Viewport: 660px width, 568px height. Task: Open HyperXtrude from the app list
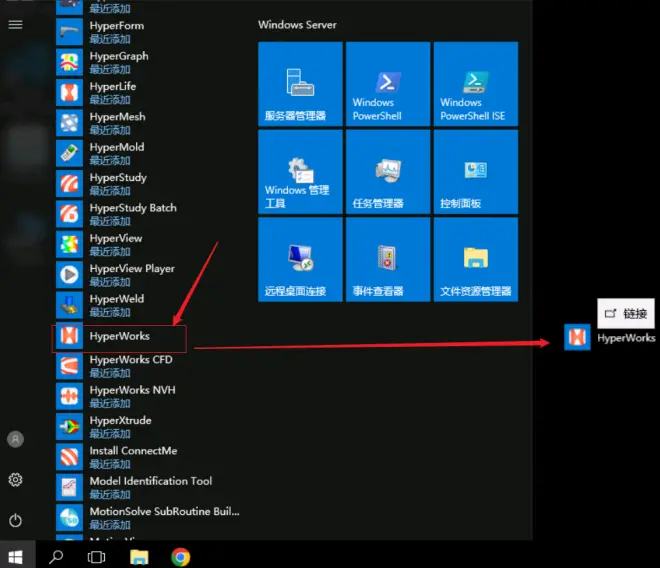(x=147, y=427)
